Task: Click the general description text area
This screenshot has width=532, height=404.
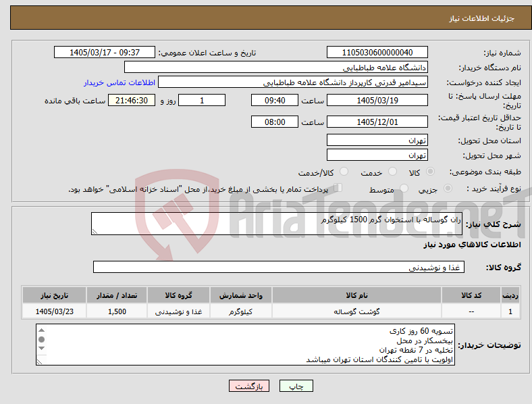Action: (x=277, y=224)
